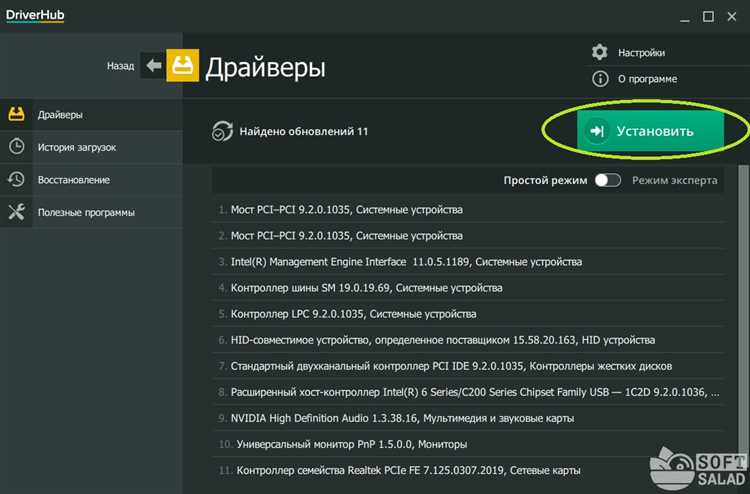
Task: Select Универсальный монитор PnP 1.5.0.0 row
Action: coord(468,444)
